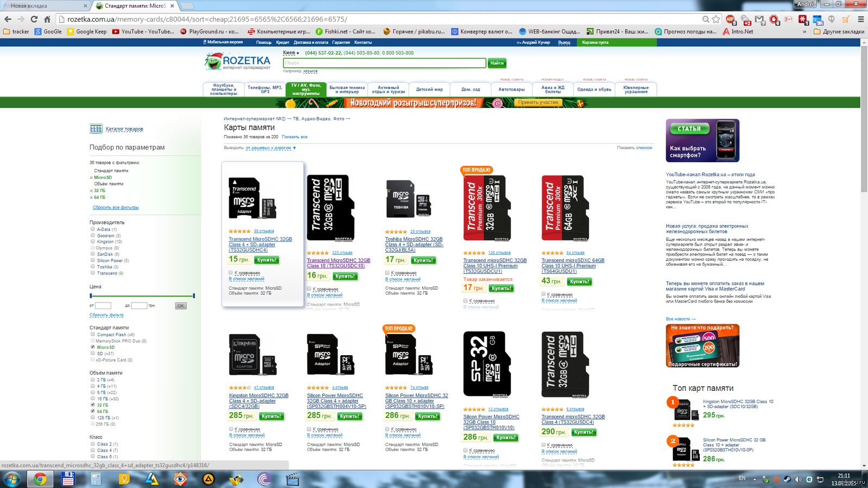Bookmark this page with the star icon
This screenshot has width=868, height=488.
coord(716,19)
